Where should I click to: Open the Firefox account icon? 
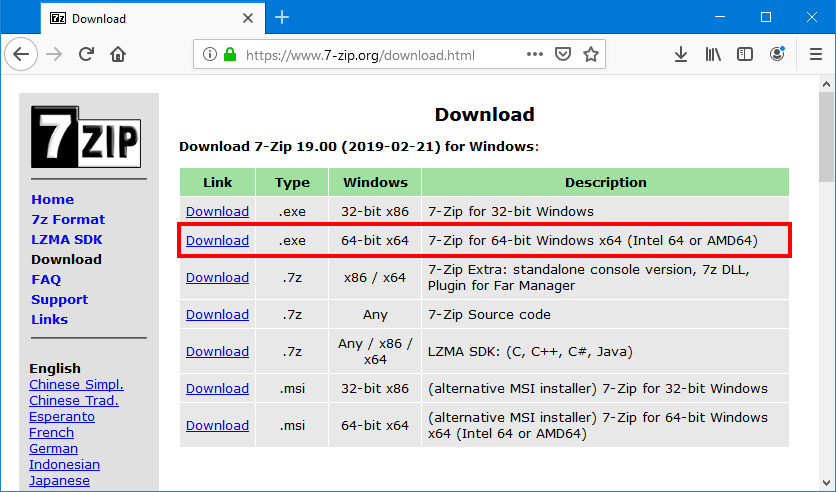tap(777, 54)
